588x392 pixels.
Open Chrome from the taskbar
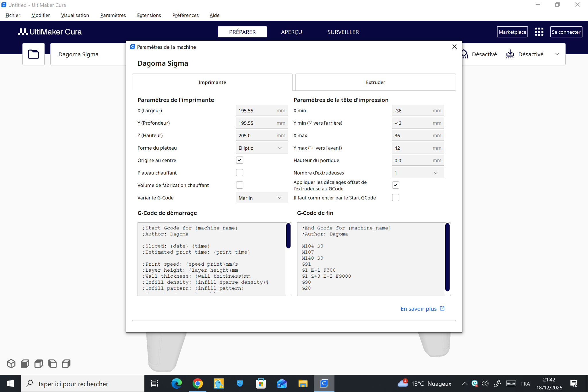(x=198, y=383)
